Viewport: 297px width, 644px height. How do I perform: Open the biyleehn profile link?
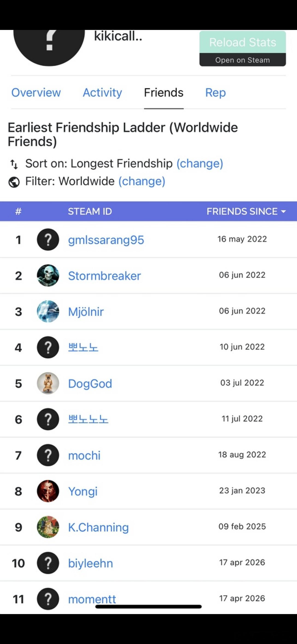coord(90,563)
